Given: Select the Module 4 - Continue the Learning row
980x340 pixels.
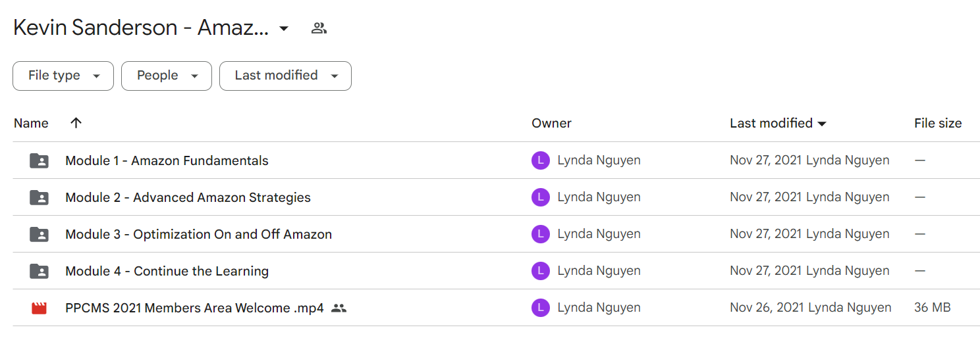Looking at the screenshot, I should pos(497,271).
